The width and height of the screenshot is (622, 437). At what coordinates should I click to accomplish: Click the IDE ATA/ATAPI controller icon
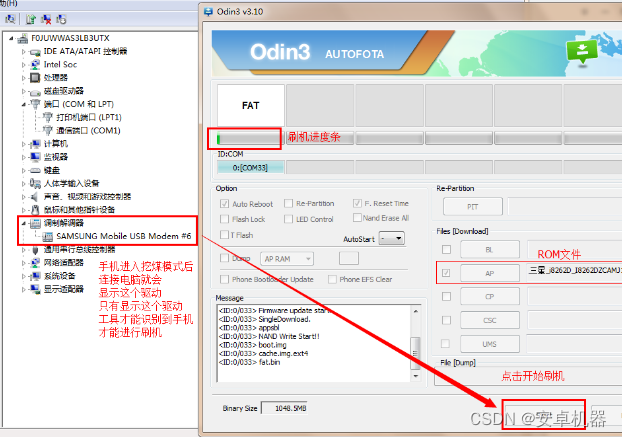tap(35, 52)
